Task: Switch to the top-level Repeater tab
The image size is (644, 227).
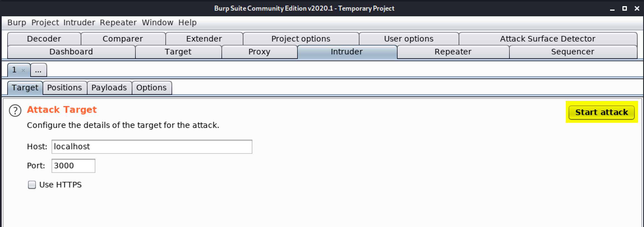Action: [x=453, y=52]
